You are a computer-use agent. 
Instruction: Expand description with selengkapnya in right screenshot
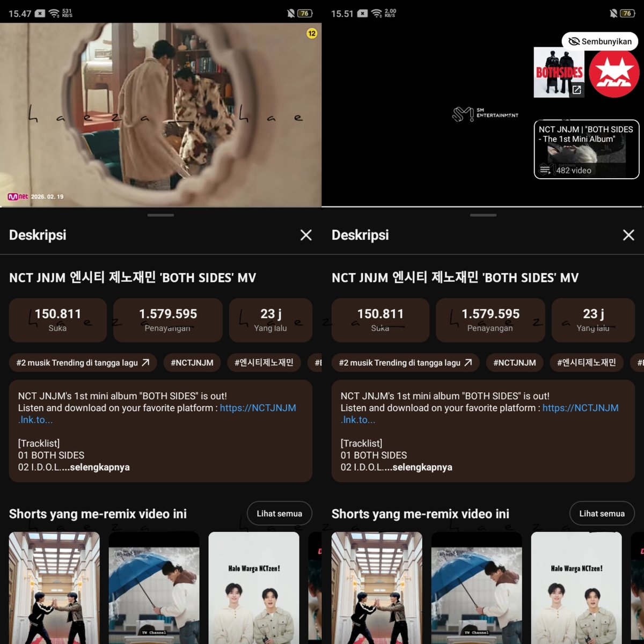tap(422, 467)
